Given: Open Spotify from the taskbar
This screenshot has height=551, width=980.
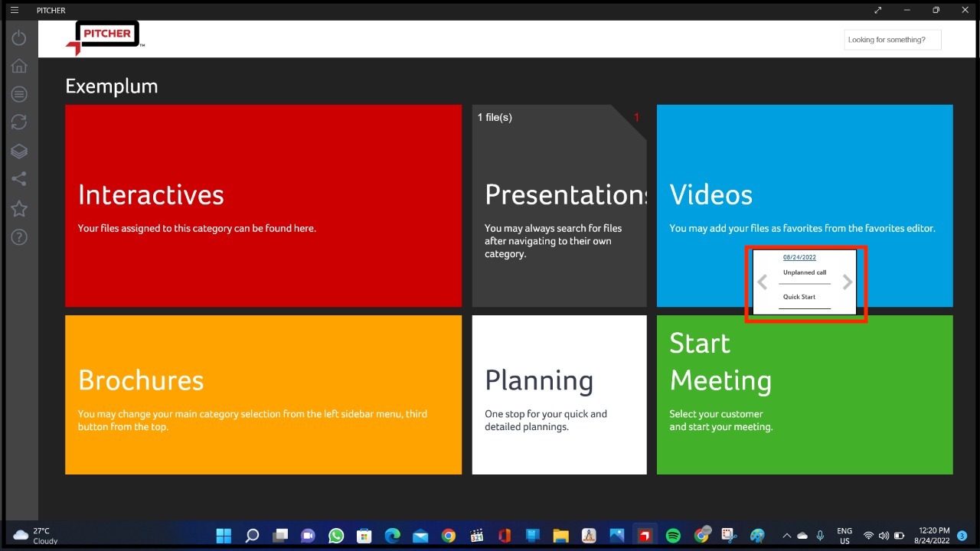Looking at the screenshot, I should [x=673, y=535].
